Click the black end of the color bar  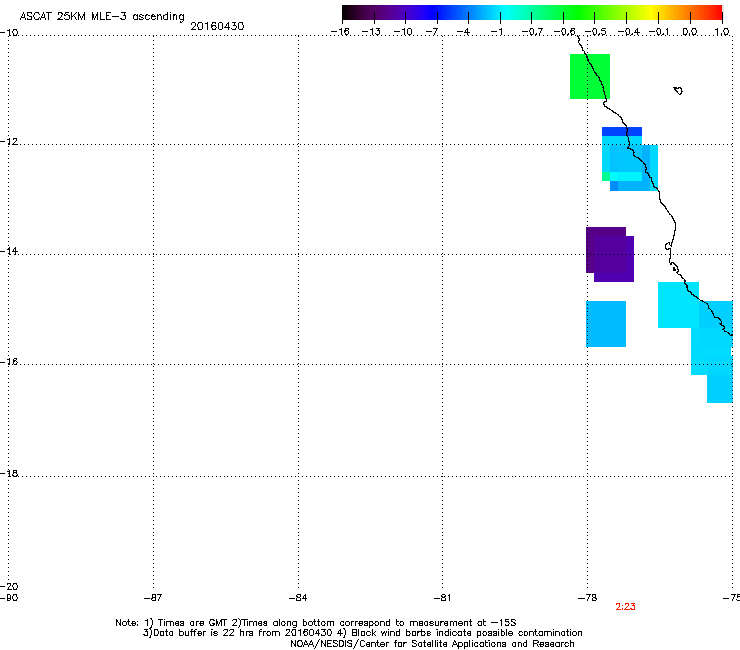tap(348, 13)
